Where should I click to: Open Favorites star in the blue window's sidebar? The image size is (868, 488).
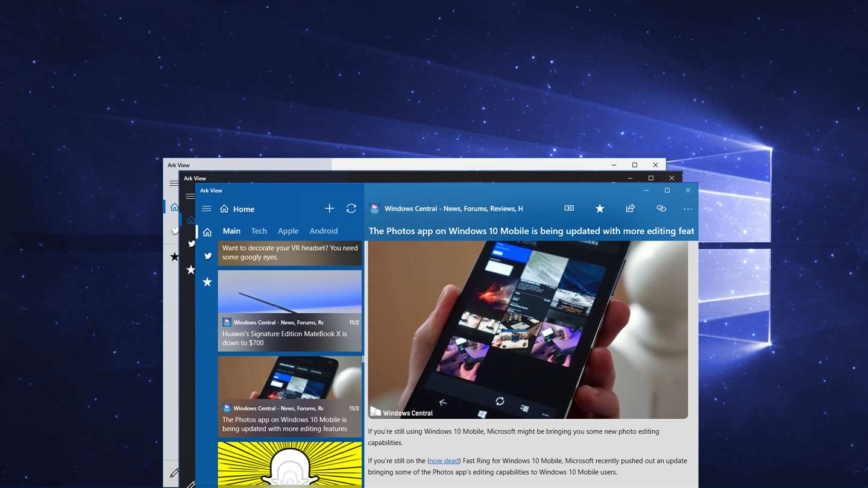pos(207,282)
